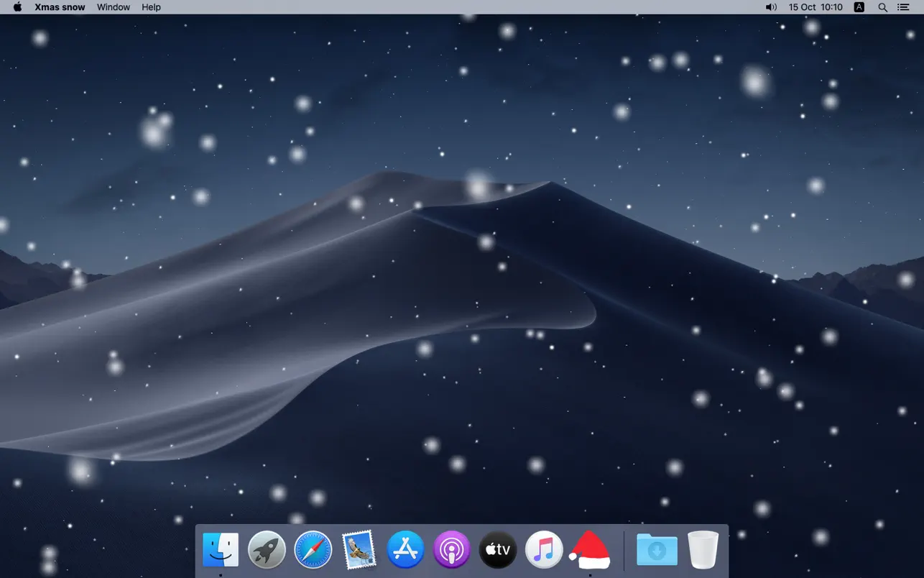Open the Help menu
The height and width of the screenshot is (578, 924).
point(151,7)
